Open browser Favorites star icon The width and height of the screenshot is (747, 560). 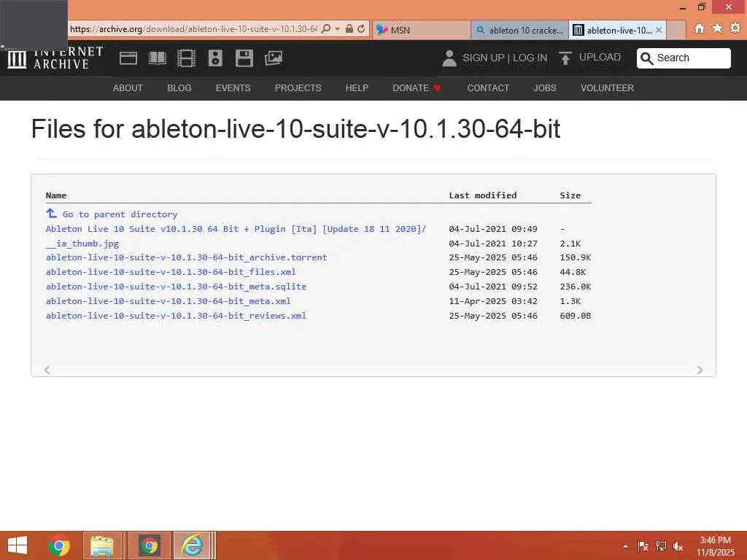click(717, 28)
